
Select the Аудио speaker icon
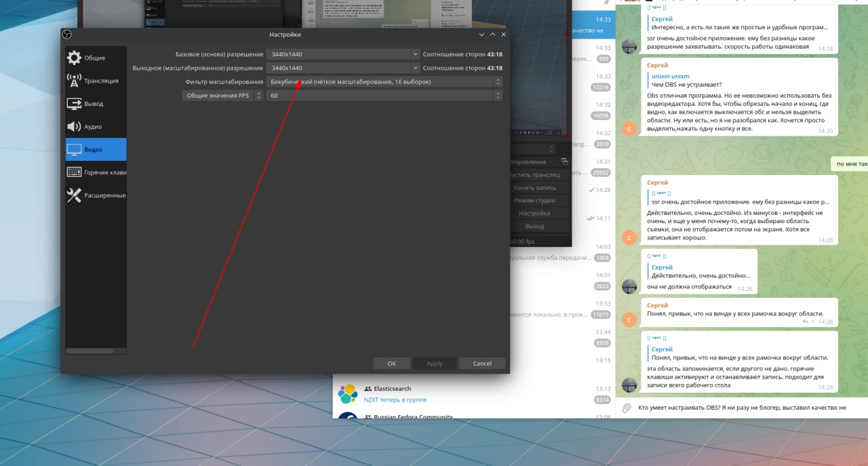coord(74,126)
